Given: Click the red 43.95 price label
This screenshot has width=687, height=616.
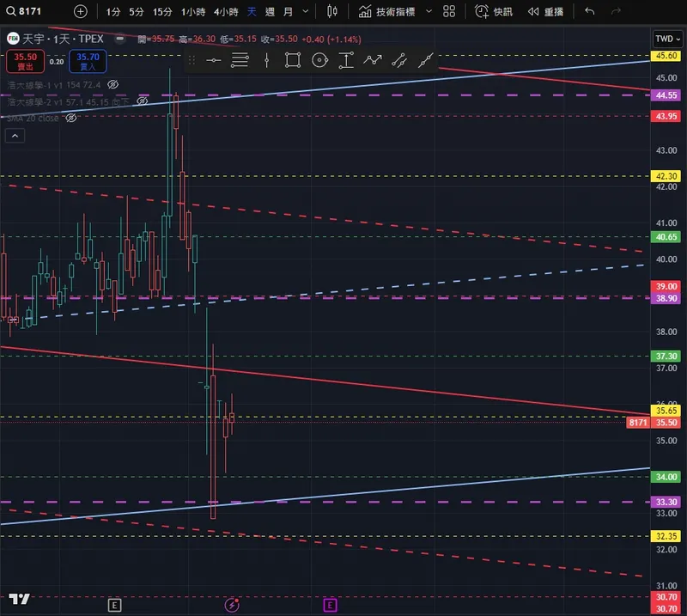Looking at the screenshot, I should [666, 116].
